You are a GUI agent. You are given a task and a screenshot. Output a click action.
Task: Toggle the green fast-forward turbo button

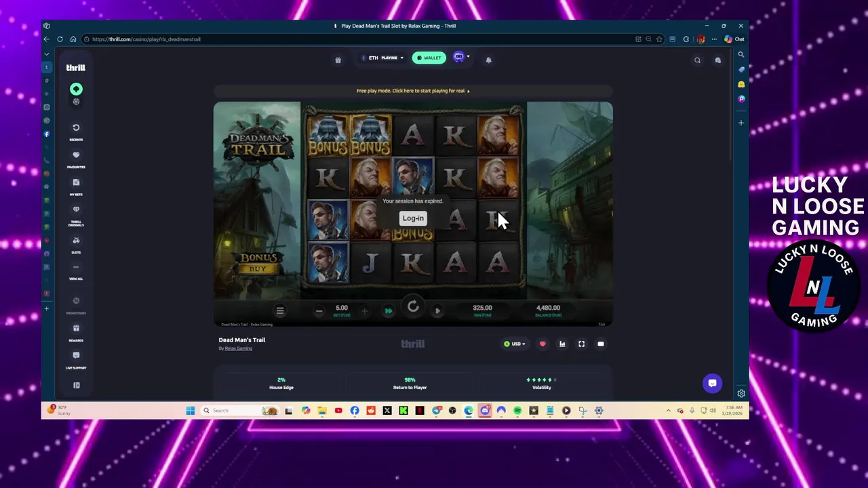389,311
